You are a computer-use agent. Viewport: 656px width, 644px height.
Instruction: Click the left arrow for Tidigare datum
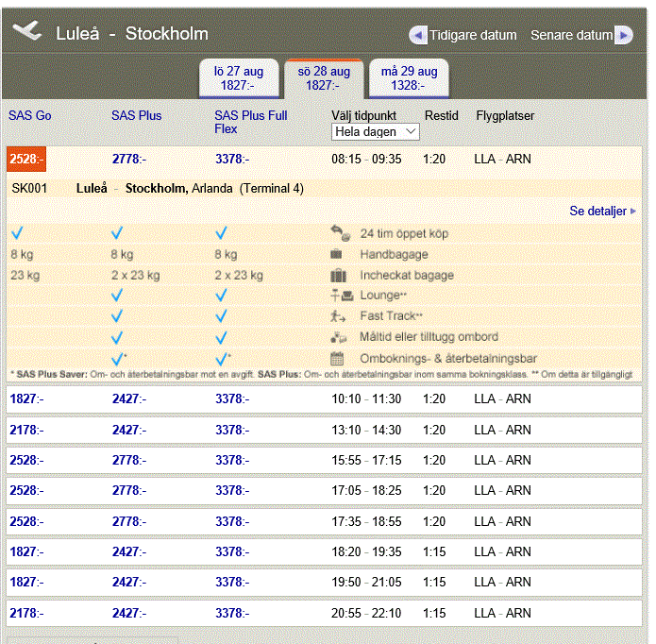click(418, 35)
